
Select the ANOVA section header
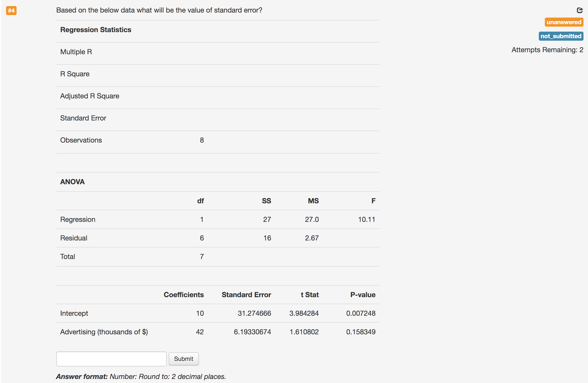72,182
